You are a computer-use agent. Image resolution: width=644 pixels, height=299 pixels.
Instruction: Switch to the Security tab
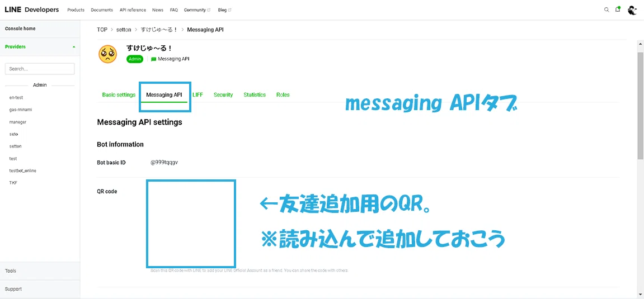tap(223, 95)
